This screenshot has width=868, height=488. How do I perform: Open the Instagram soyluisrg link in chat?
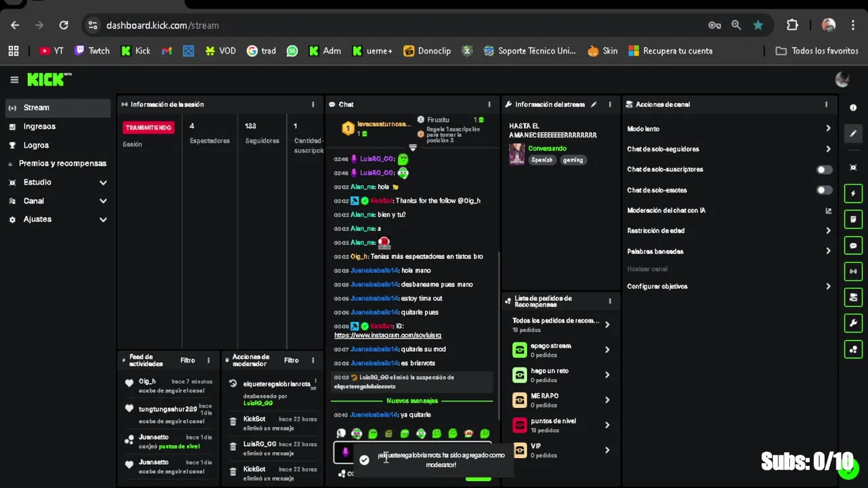387,335
